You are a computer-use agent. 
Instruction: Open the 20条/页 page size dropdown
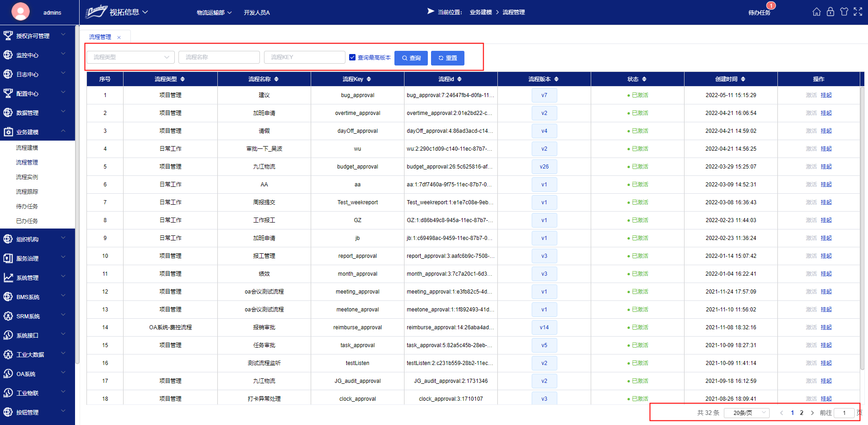pyautogui.click(x=747, y=413)
